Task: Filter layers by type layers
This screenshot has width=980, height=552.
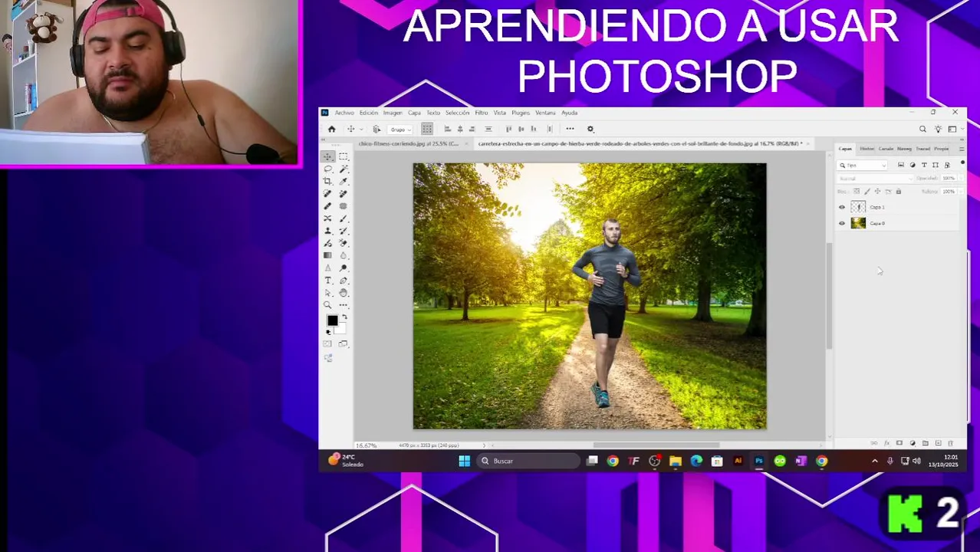Action: [924, 165]
